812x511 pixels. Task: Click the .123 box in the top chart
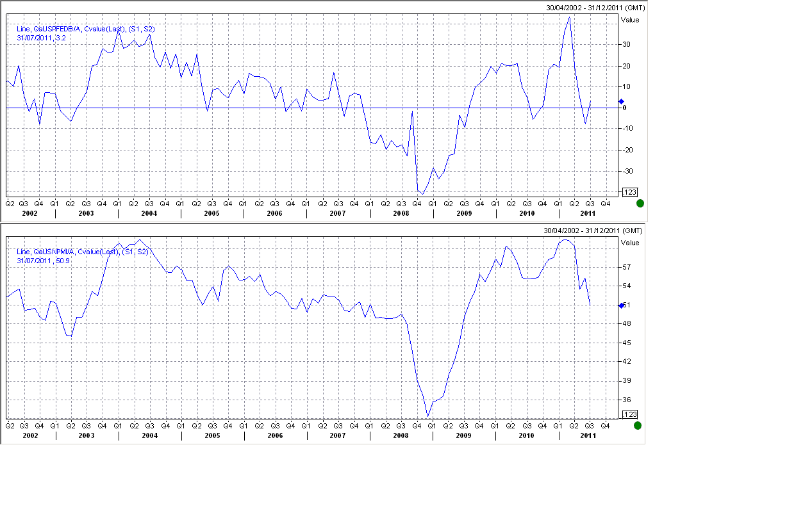pos(629,192)
